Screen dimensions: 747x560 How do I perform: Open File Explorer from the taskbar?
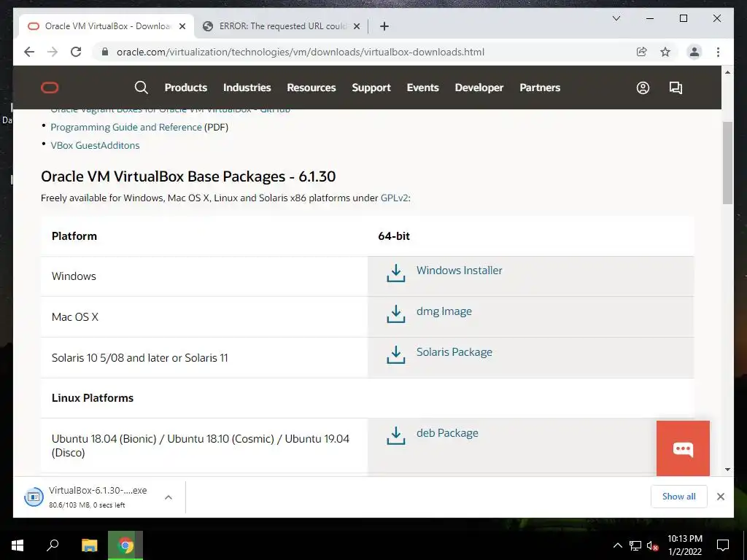pyautogui.click(x=89, y=545)
